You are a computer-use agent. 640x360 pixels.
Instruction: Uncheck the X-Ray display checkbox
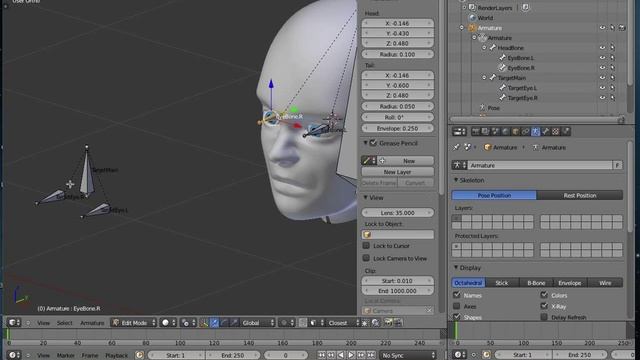[544, 306]
